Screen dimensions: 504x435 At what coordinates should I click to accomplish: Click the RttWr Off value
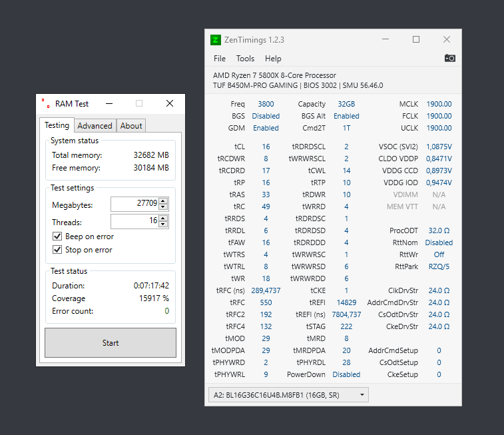(439, 254)
